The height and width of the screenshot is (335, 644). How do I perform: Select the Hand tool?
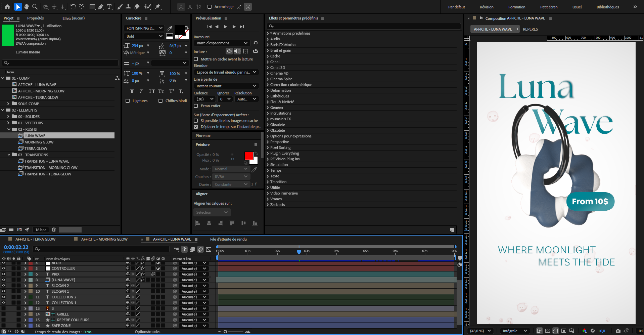coord(27,7)
